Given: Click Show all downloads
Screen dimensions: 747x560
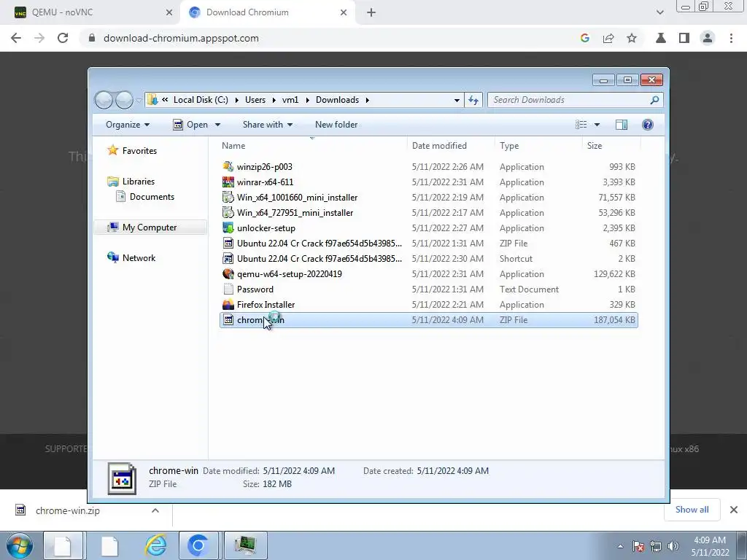Looking at the screenshot, I should 692,510.
